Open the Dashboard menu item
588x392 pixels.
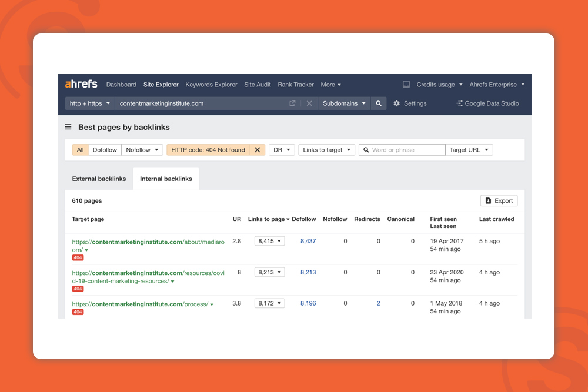(x=121, y=85)
